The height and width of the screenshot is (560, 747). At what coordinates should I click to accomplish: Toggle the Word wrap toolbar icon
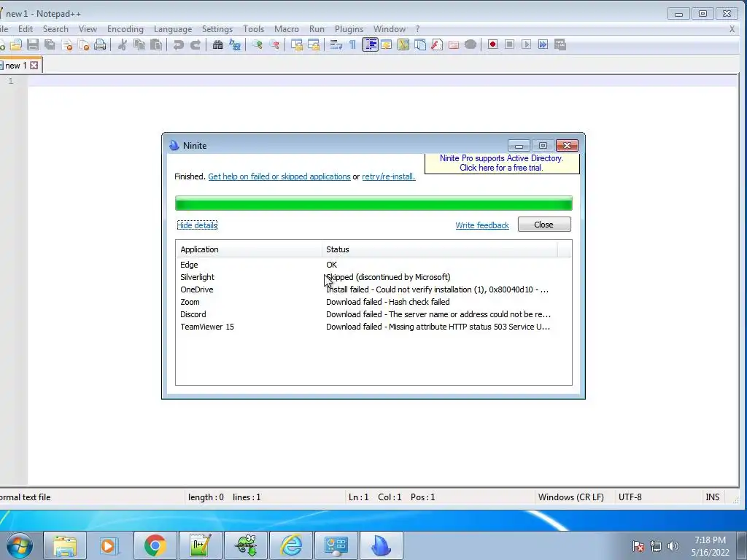coord(336,44)
